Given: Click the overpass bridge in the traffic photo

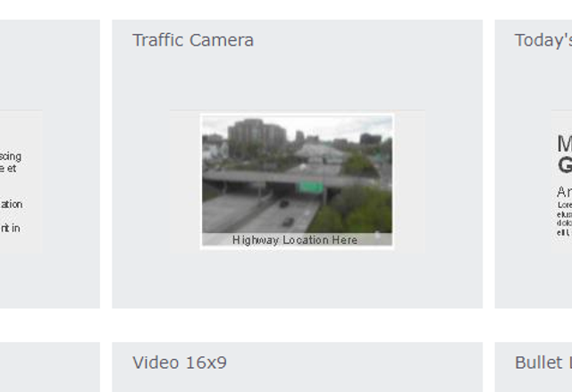Looking at the screenshot, I should click(x=288, y=179).
